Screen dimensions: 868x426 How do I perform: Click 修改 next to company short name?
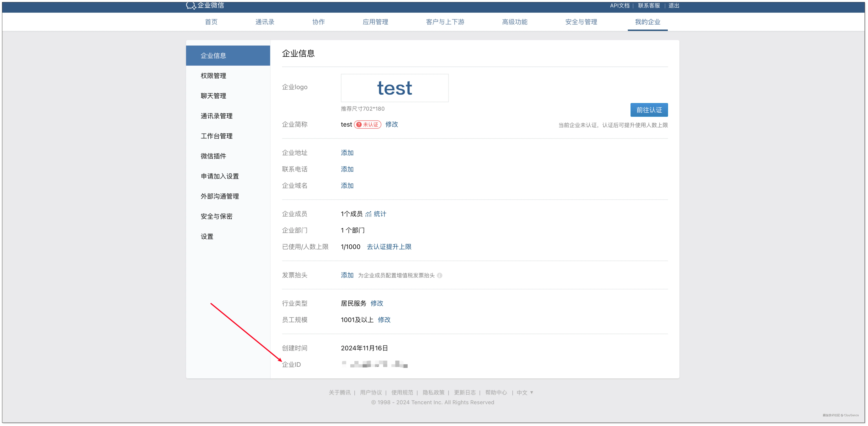[392, 124]
